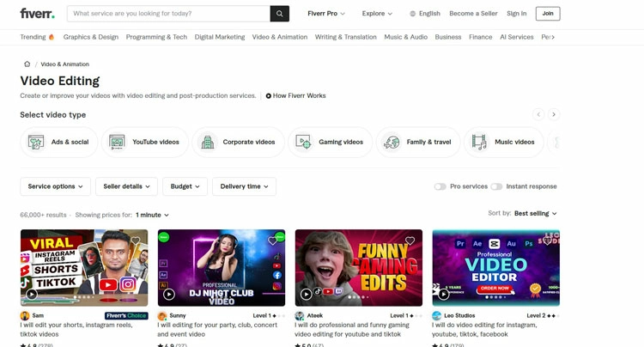Open Ateek's gaming video editing gig title
The height and width of the screenshot is (347, 644).
(x=352, y=329)
